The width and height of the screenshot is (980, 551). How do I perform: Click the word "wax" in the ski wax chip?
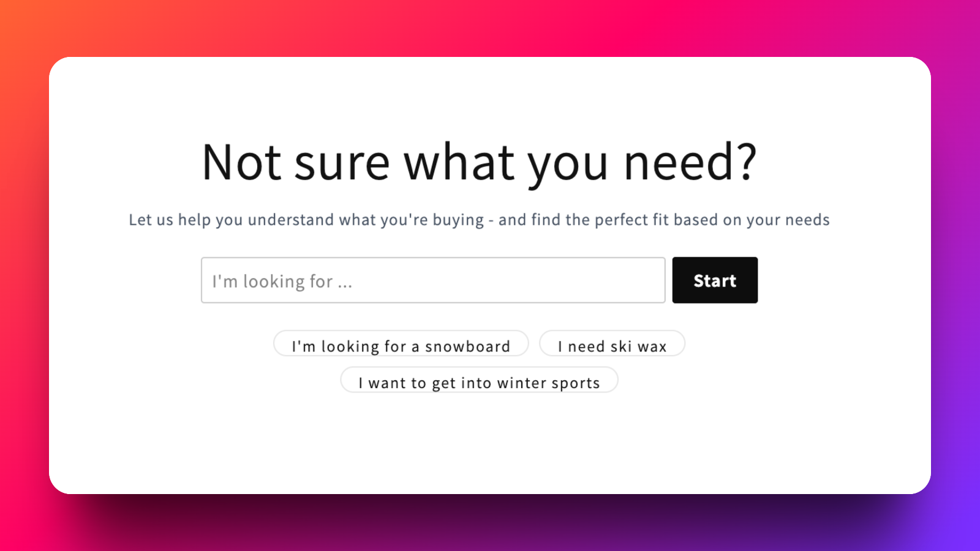(x=652, y=347)
